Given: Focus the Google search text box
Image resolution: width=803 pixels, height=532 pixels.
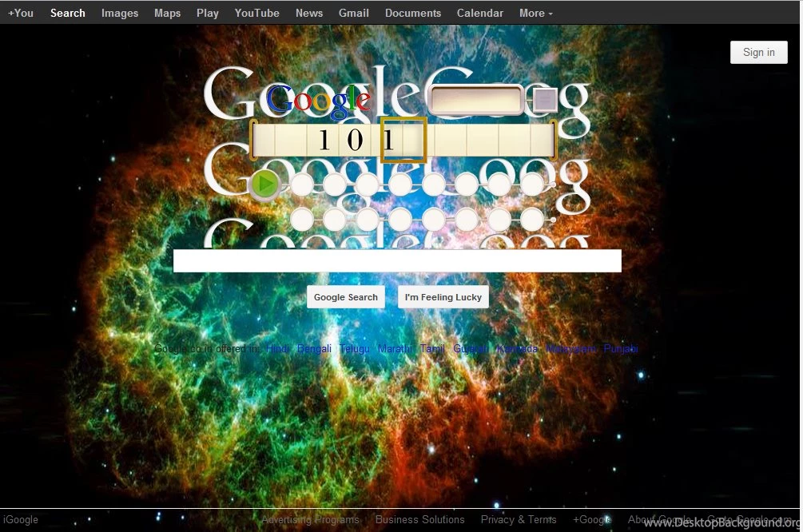Looking at the screenshot, I should 397,260.
